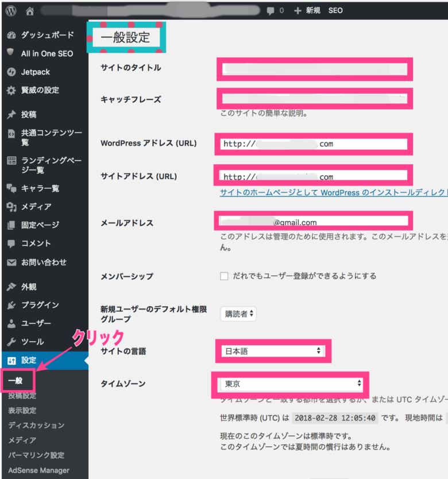
Task: Open 外観 menu item
Action: click(29, 287)
